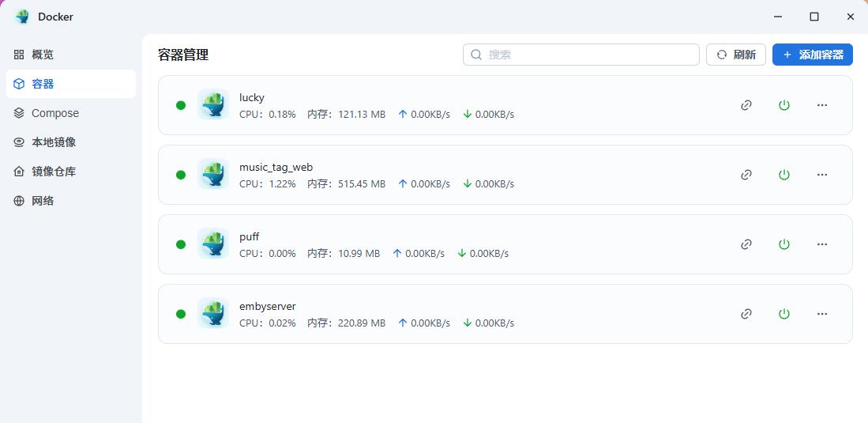Click music_tag_web memory value 515.45 MB

(362, 183)
